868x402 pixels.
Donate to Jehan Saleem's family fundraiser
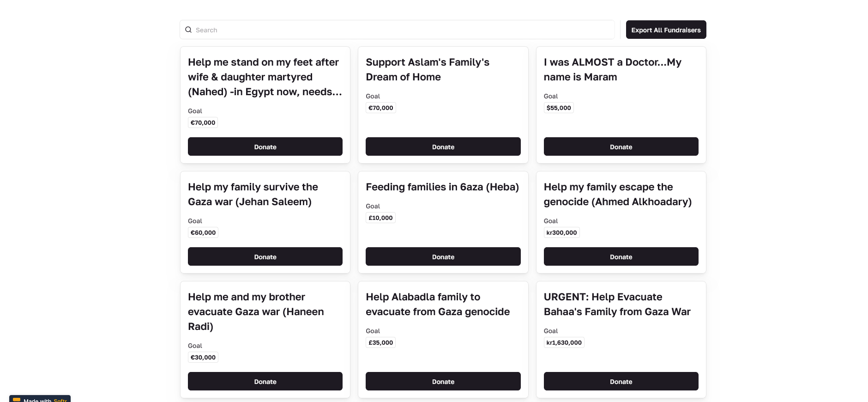(x=265, y=256)
